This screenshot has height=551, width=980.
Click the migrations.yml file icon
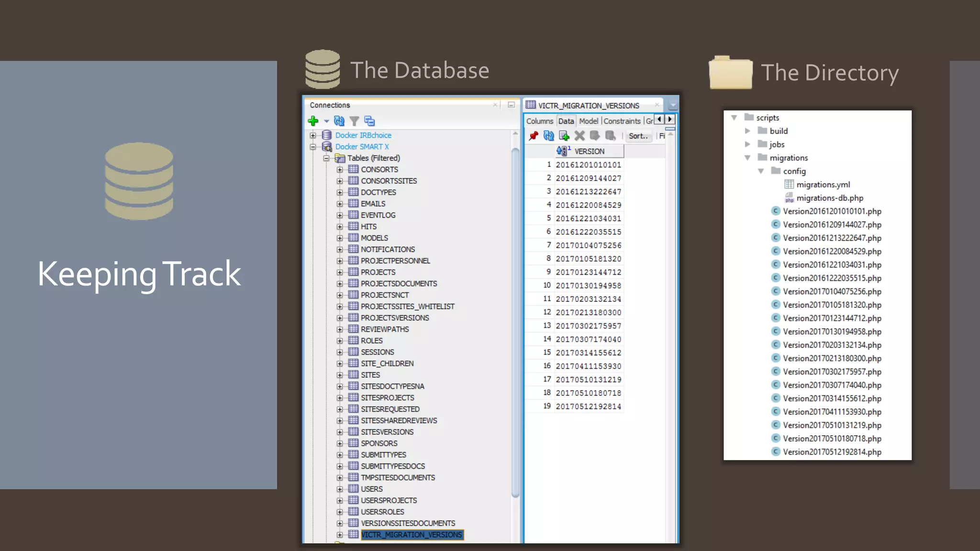point(789,184)
